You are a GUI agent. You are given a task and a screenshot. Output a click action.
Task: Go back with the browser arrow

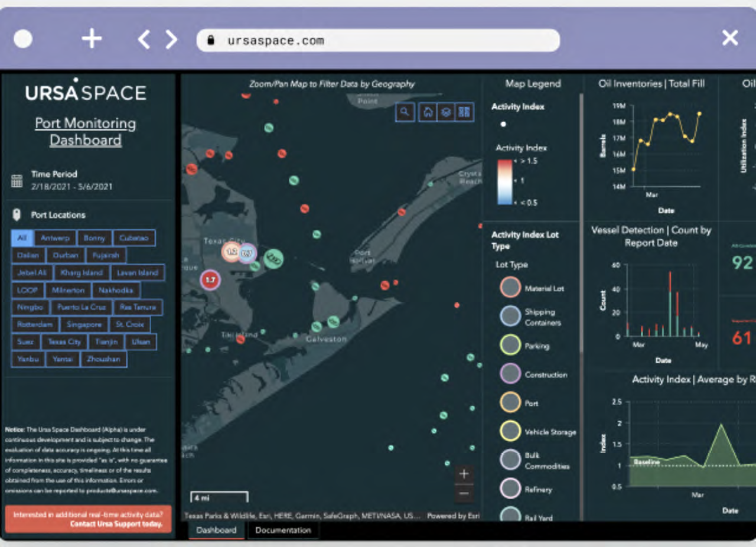(x=144, y=40)
